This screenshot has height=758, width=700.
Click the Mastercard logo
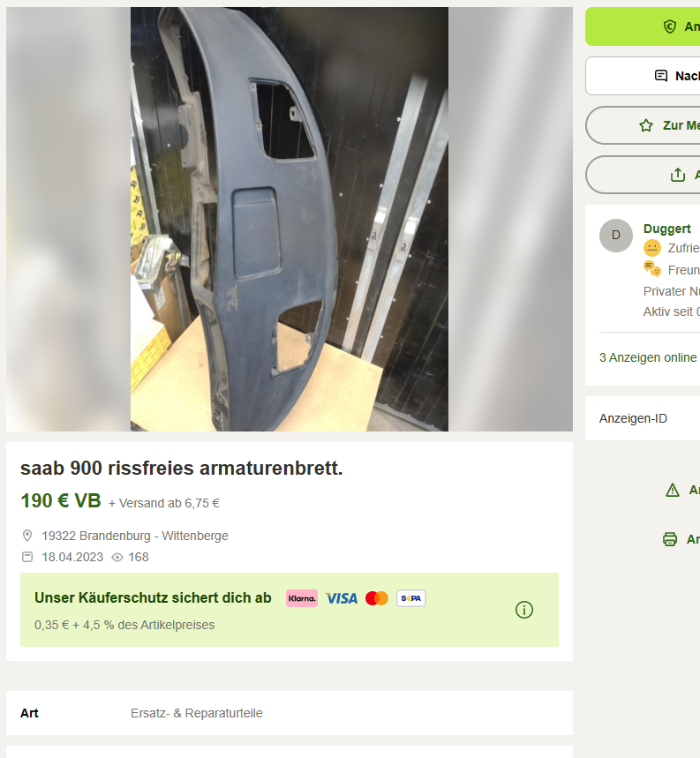377,598
